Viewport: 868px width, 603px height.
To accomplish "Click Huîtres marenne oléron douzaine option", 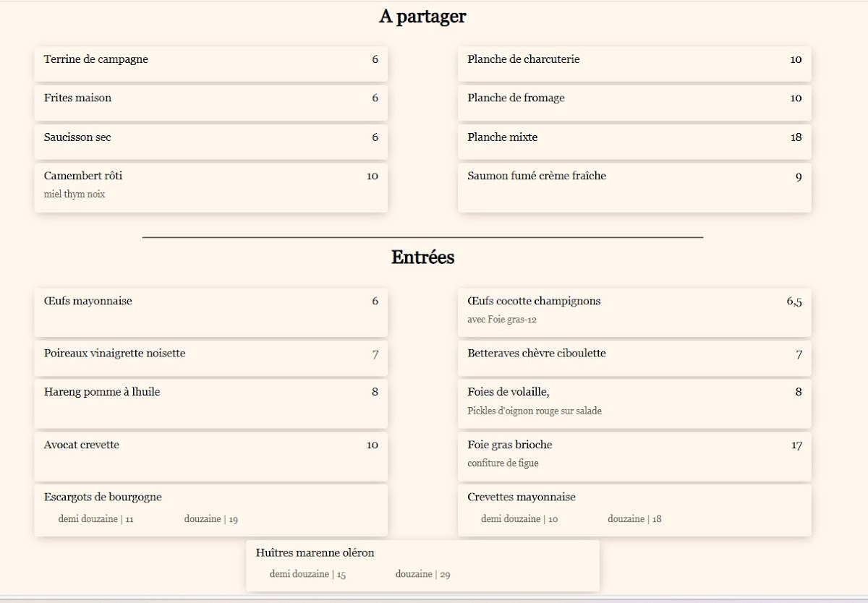I will click(x=423, y=575).
